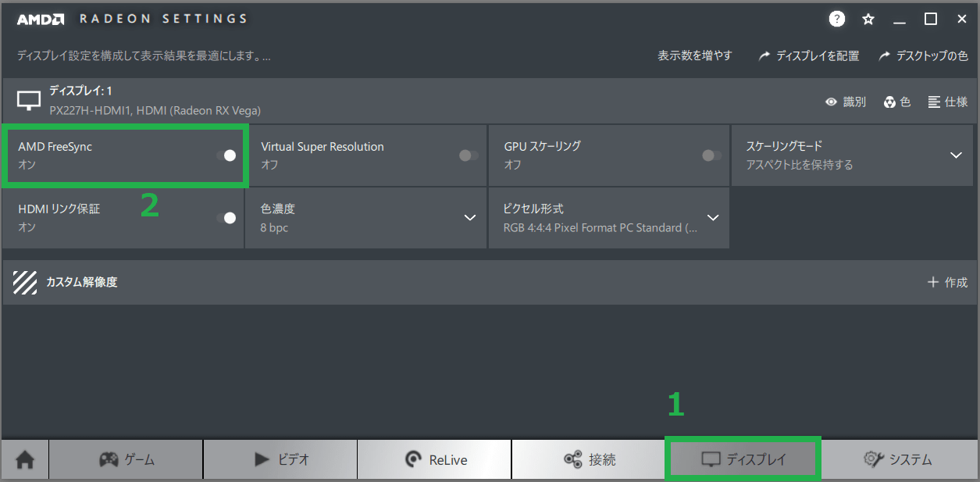Open the システム (System) tab
This screenshot has width=980, height=482.
(898, 459)
